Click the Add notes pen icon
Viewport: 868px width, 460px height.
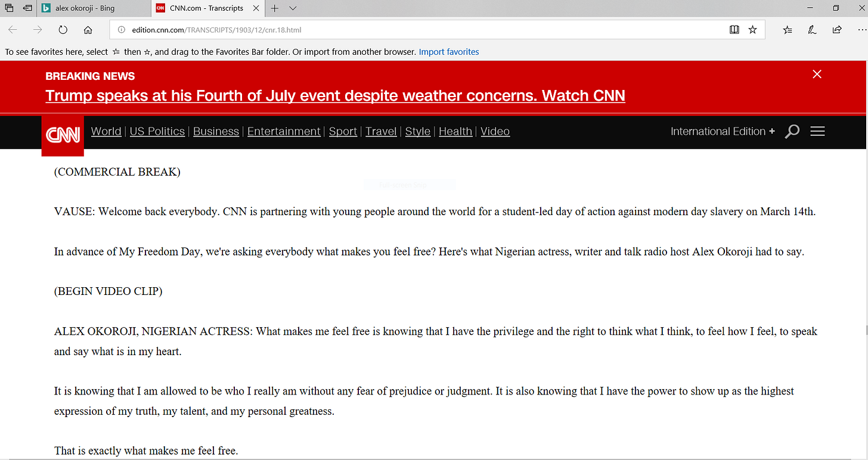(x=812, y=30)
